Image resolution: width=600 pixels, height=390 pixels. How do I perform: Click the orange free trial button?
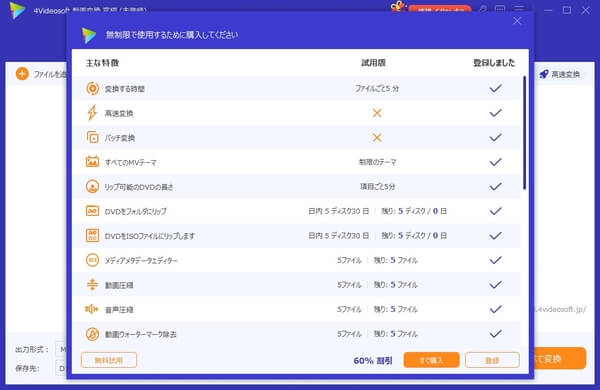point(109,360)
